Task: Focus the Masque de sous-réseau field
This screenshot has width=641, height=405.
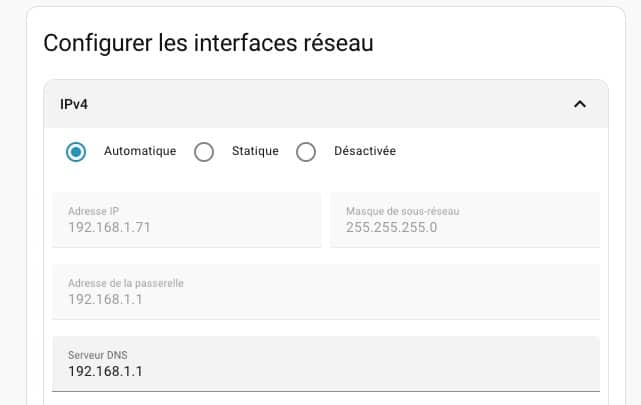Action: tap(465, 220)
